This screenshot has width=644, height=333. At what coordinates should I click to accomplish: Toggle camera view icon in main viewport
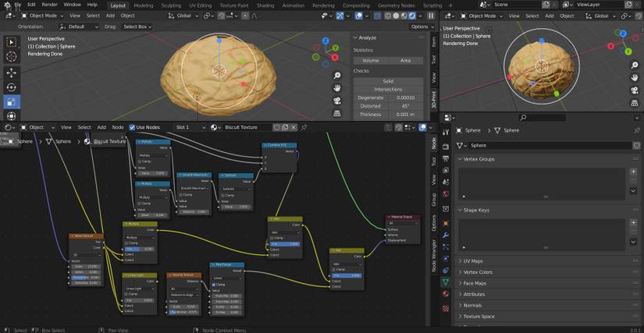point(337,101)
